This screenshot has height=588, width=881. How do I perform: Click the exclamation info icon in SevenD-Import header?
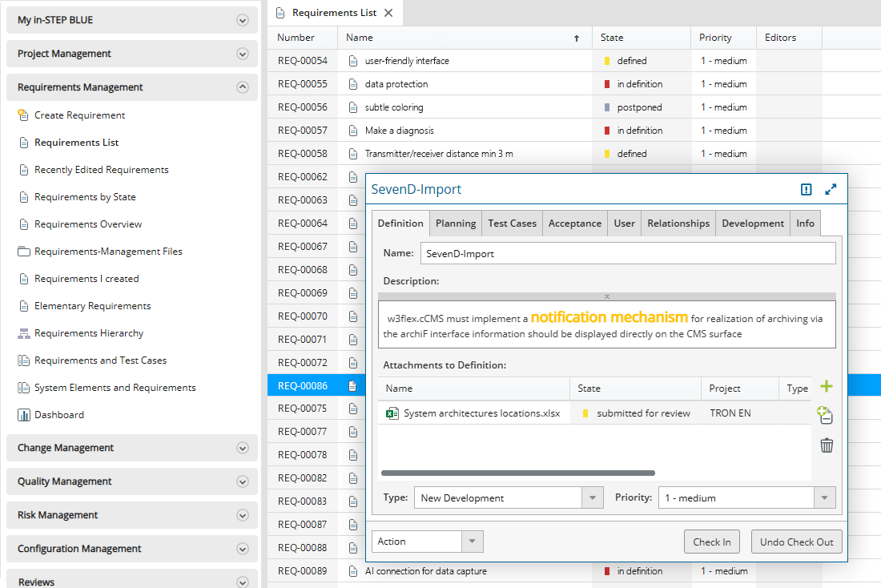806,189
